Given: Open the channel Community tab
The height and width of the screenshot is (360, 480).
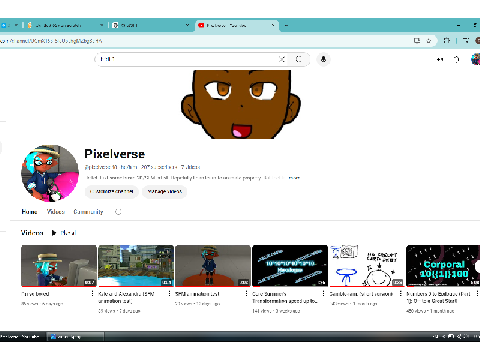Looking at the screenshot, I should 88,212.
